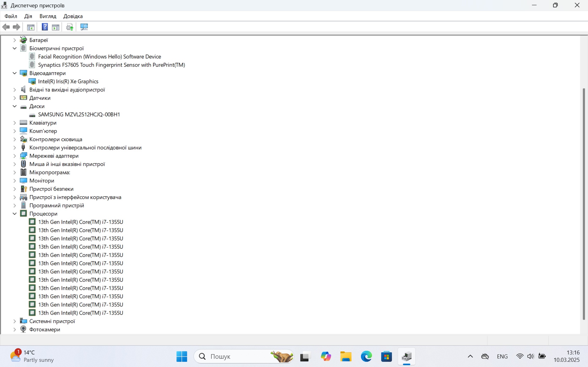Select the Клавіатури keyboard category icon
Screen dimensions: 588x367
tap(23, 122)
